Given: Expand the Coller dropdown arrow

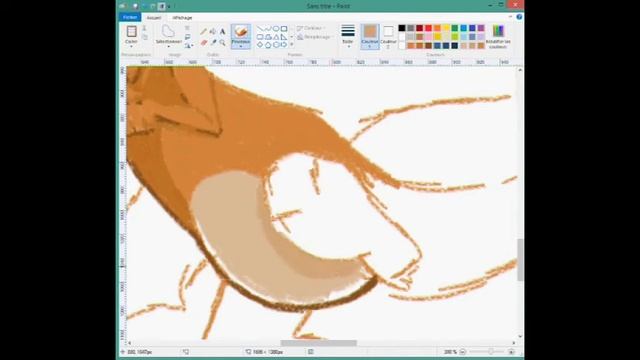Looking at the screenshot, I should (x=131, y=47).
